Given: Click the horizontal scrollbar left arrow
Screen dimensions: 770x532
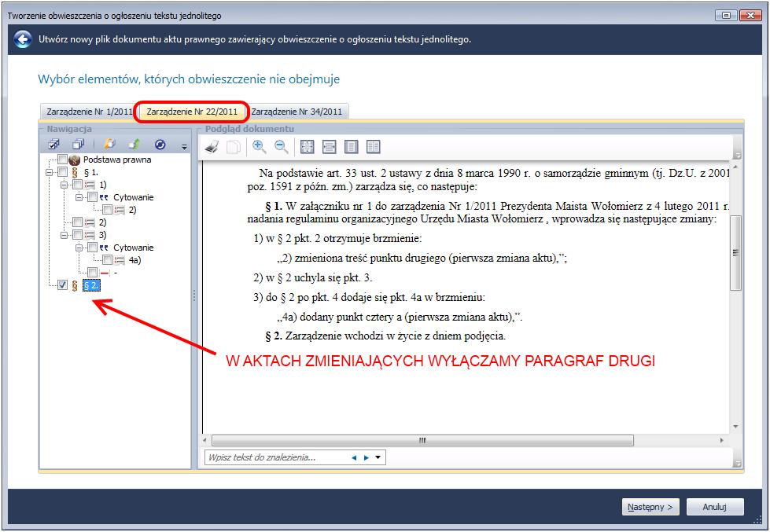Looking at the screenshot, I should click(x=204, y=441).
